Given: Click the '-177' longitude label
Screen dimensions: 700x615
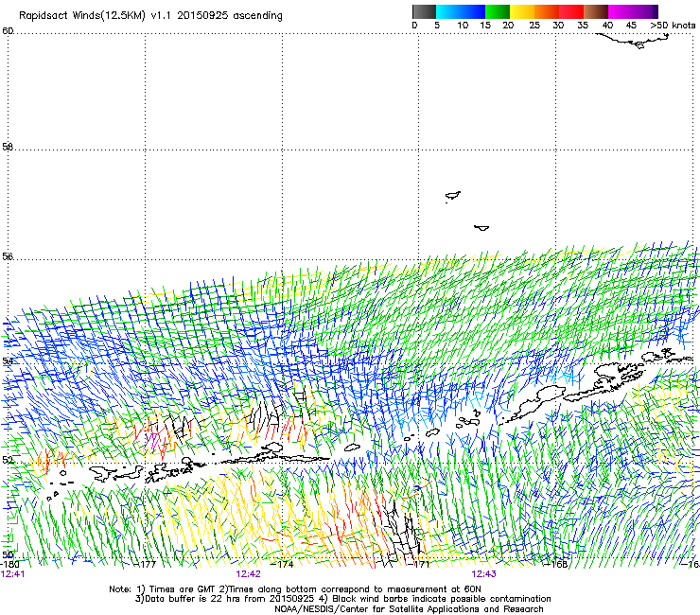Looking at the screenshot, I should pyautogui.click(x=146, y=564).
